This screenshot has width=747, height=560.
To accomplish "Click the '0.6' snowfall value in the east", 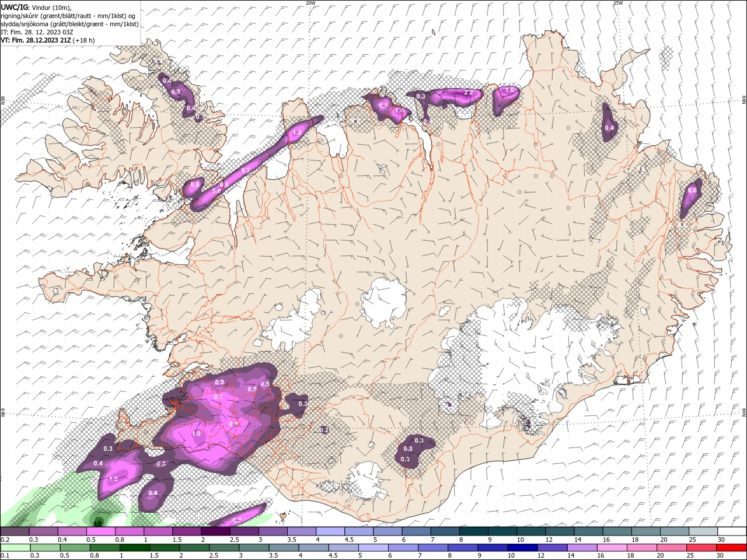I will [692, 190].
